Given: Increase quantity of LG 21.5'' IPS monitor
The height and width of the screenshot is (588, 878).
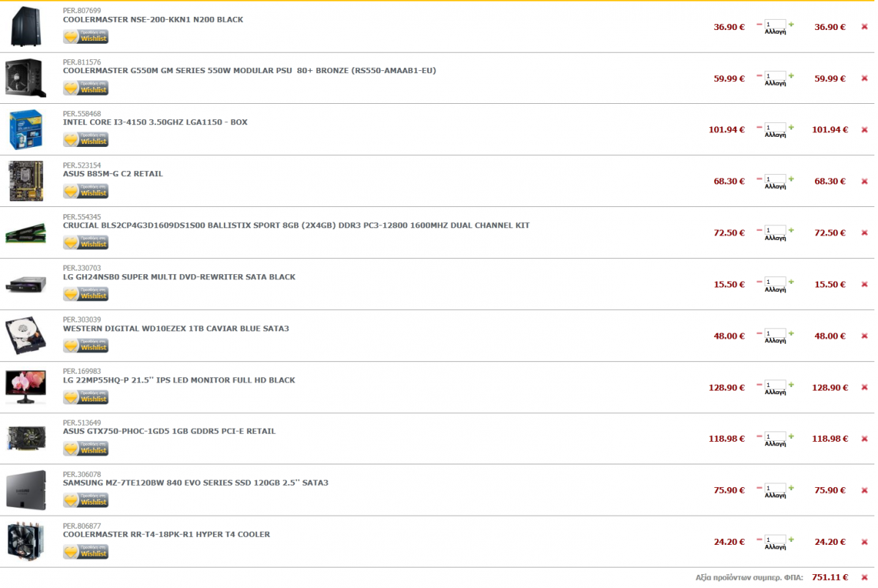Looking at the screenshot, I should click(x=791, y=385).
